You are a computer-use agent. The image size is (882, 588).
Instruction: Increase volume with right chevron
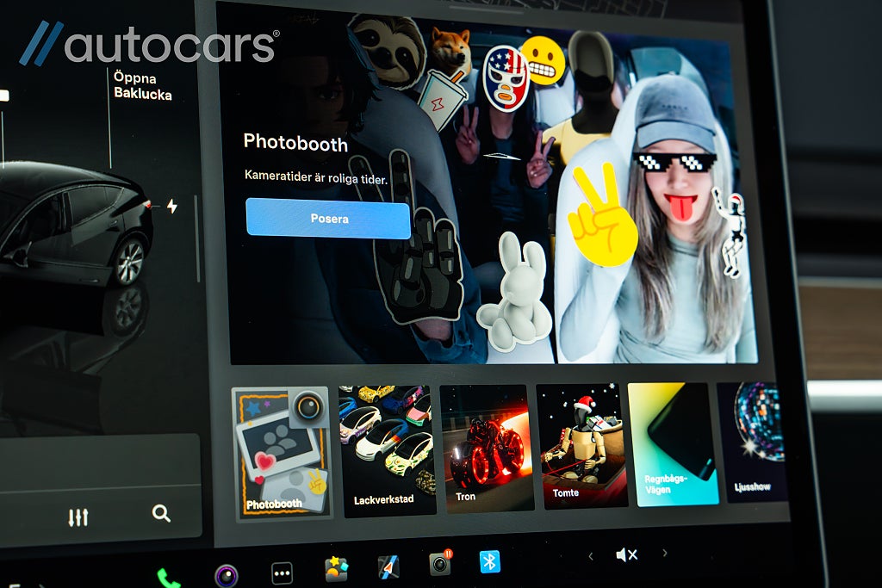point(664,553)
